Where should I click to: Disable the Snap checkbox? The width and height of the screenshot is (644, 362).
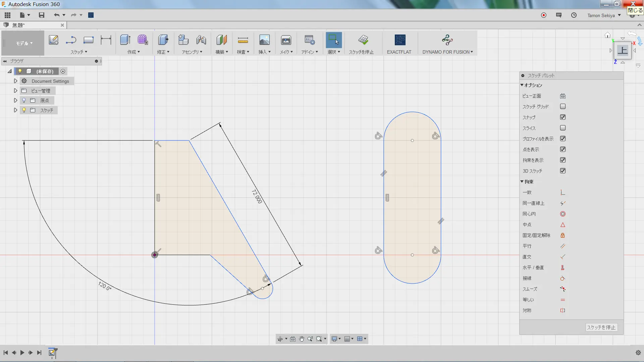(x=562, y=117)
